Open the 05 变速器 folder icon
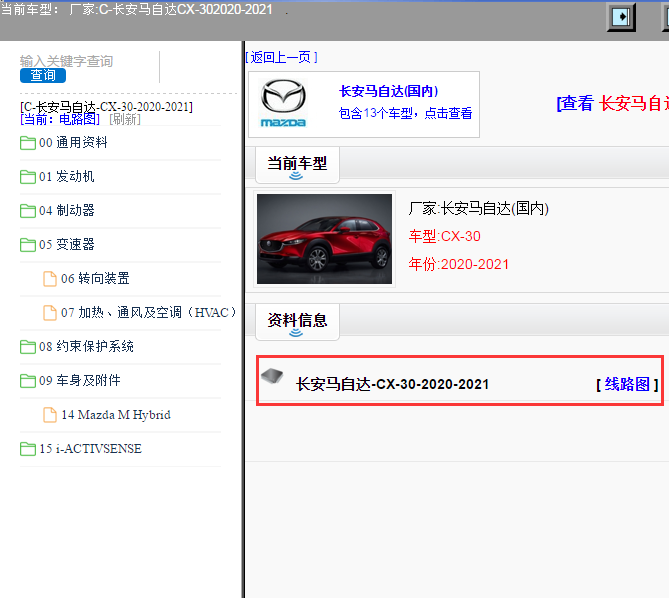The height and width of the screenshot is (598, 669). [28, 244]
